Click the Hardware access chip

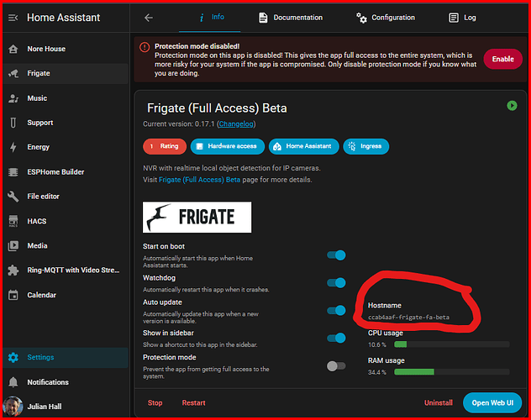227,146
